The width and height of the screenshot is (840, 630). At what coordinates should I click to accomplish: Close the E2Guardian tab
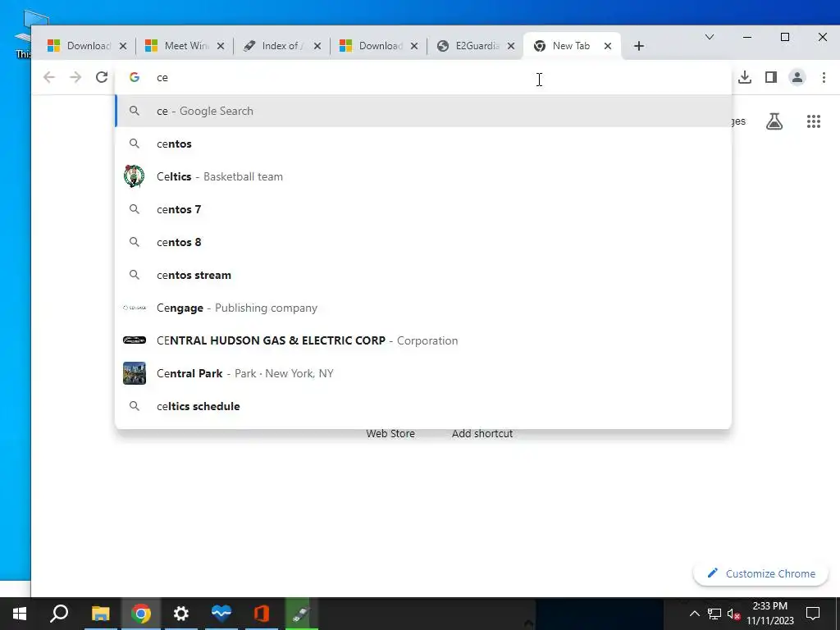[x=511, y=46]
